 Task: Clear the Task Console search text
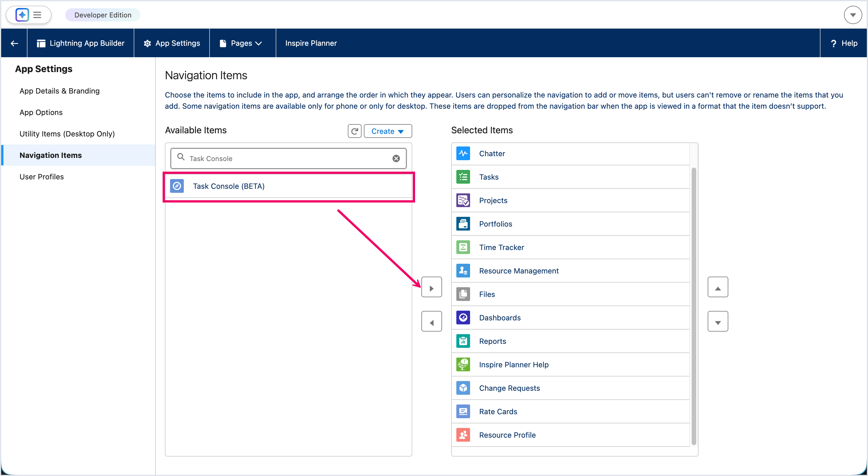coord(396,158)
